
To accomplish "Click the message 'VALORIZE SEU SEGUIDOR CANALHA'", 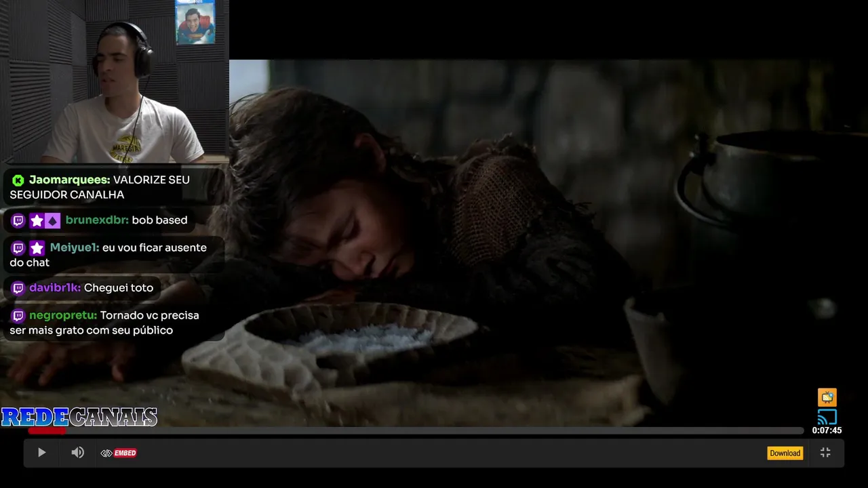I will [x=100, y=187].
